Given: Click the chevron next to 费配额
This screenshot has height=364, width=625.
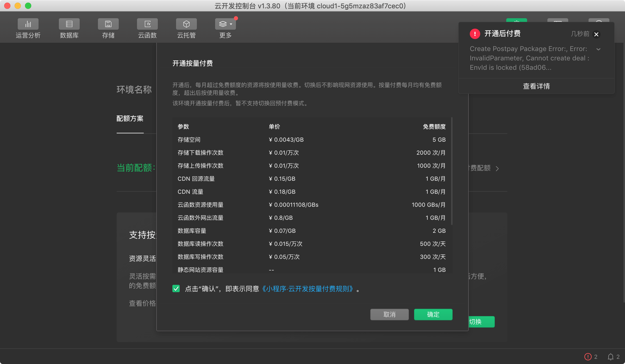Looking at the screenshot, I should pos(497,168).
